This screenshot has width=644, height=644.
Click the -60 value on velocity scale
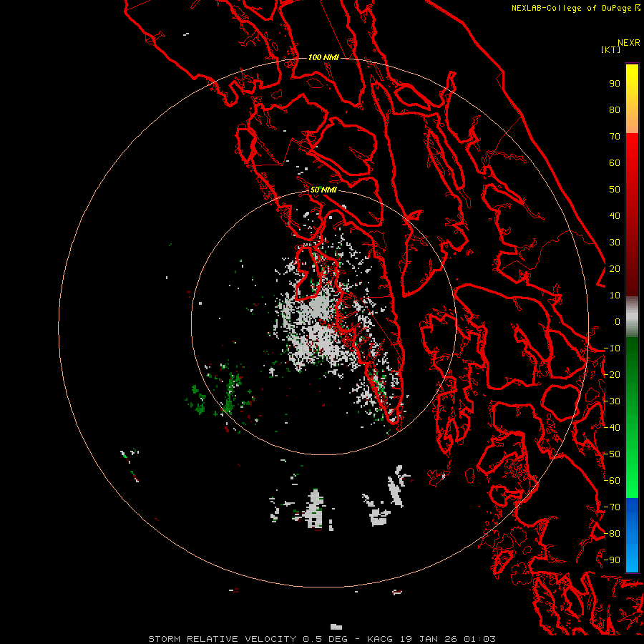(x=612, y=481)
